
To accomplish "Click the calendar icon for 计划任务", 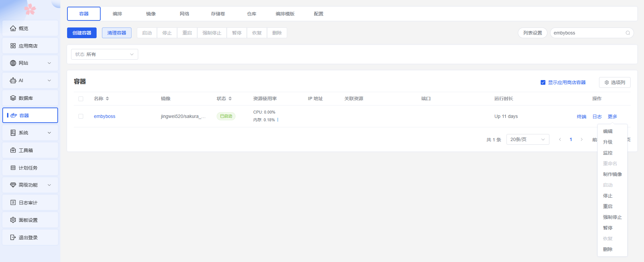I will point(13,168).
